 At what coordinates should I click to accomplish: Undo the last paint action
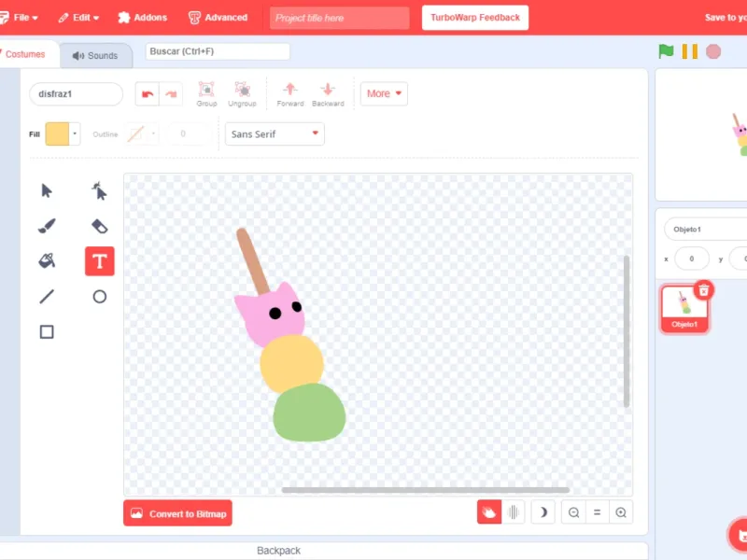click(x=148, y=94)
